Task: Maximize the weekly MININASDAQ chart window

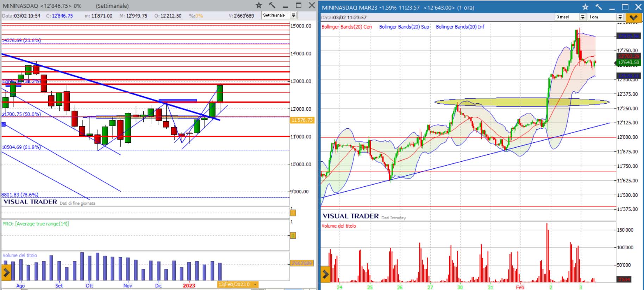Action: click(299, 5)
